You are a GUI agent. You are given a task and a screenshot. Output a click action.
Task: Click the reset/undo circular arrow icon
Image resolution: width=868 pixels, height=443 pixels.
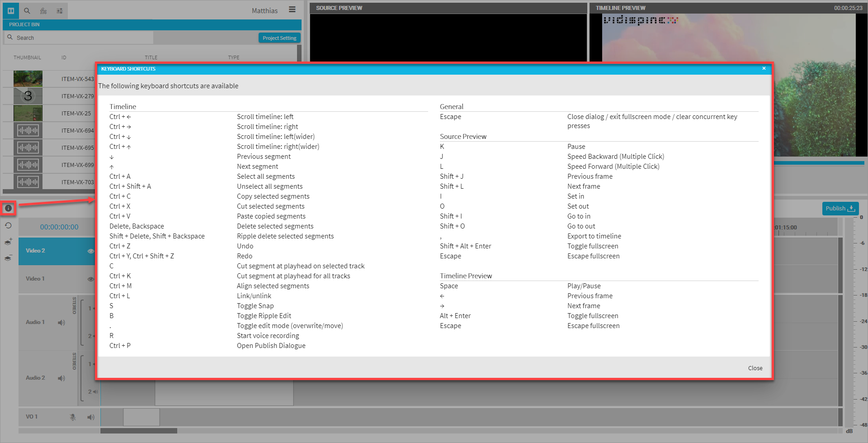pos(8,225)
